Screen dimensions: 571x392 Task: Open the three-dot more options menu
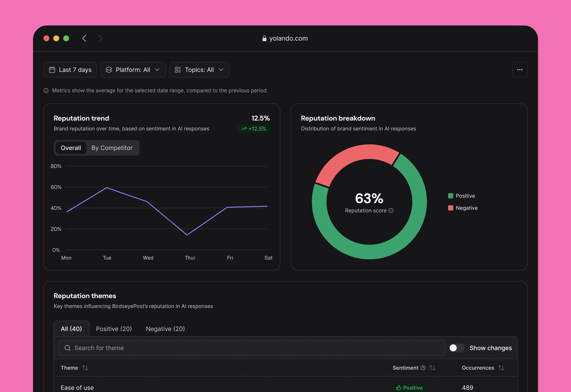pos(519,70)
